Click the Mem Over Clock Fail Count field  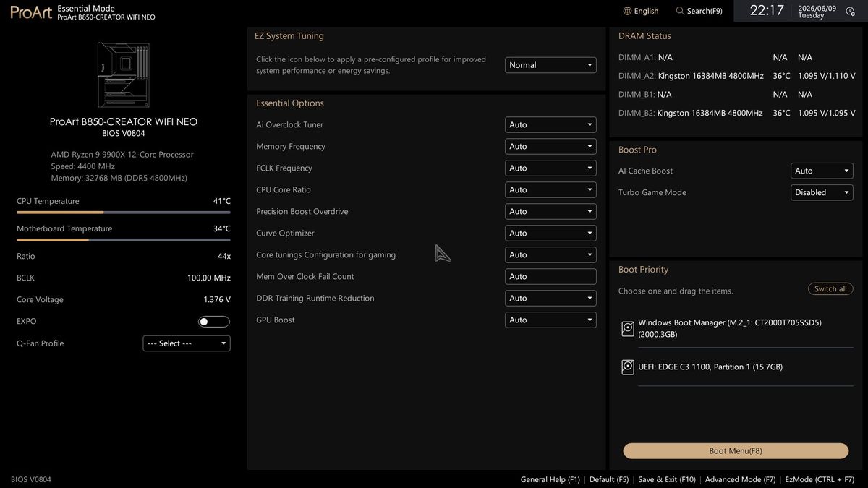[550, 276]
